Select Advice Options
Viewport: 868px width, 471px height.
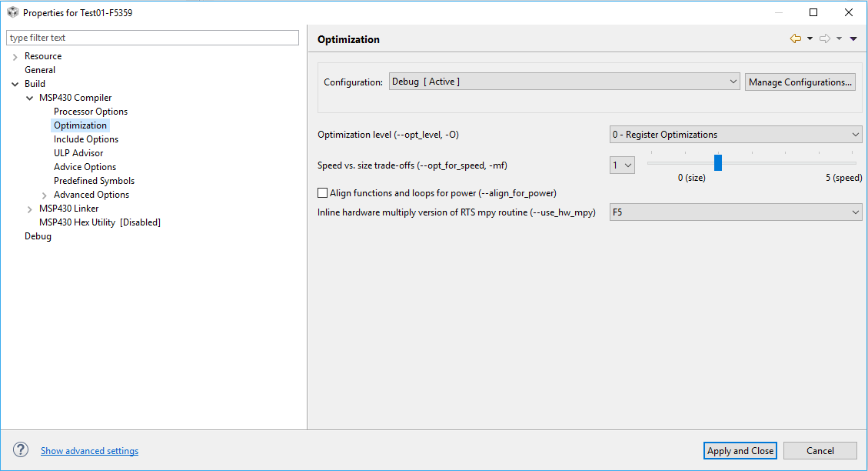[85, 167]
